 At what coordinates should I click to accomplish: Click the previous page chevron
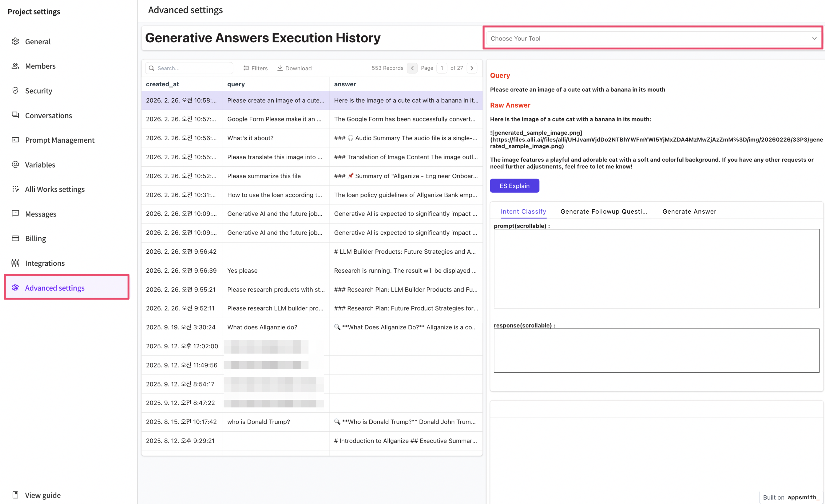coord(412,68)
